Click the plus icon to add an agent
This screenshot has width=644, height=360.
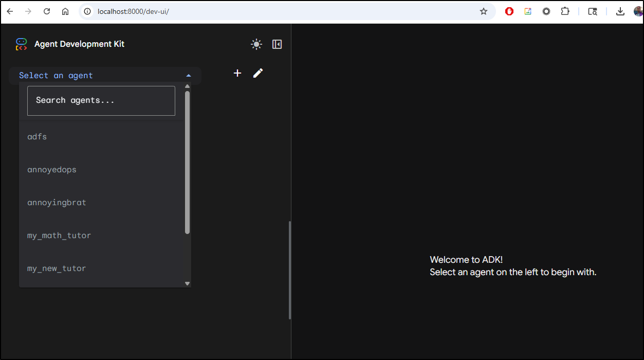(237, 73)
